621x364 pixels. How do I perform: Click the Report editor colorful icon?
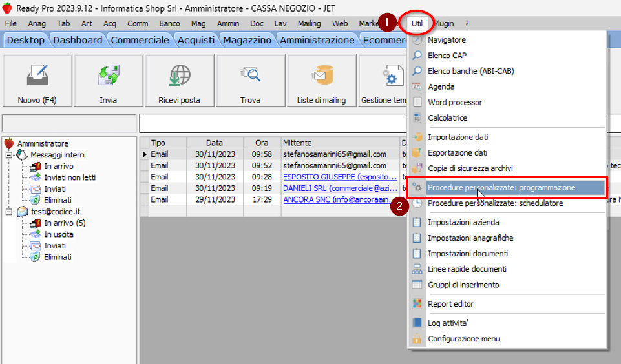[x=417, y=304]
